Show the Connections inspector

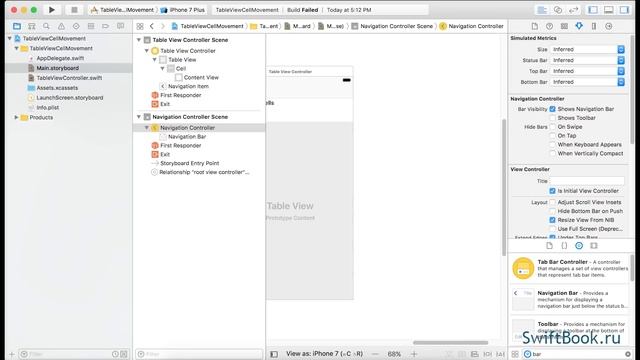click(609, 26)
